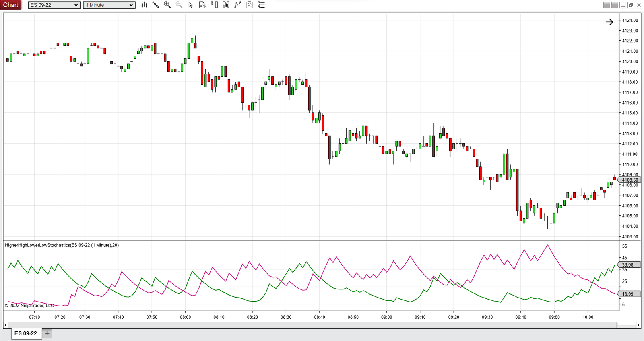Select the drawing tools pencil icon
The image size is (644, 341).
[x=156, y=5]
